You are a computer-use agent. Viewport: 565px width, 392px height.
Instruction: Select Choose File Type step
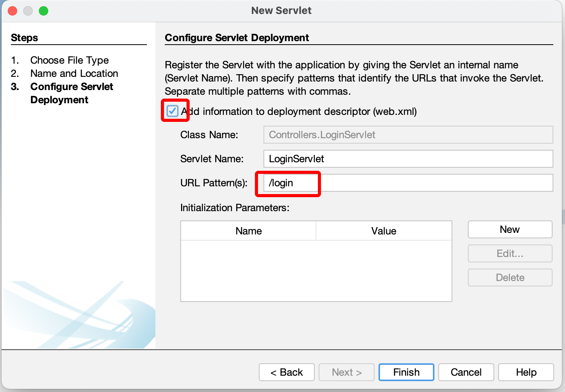[x=70, y=60]
